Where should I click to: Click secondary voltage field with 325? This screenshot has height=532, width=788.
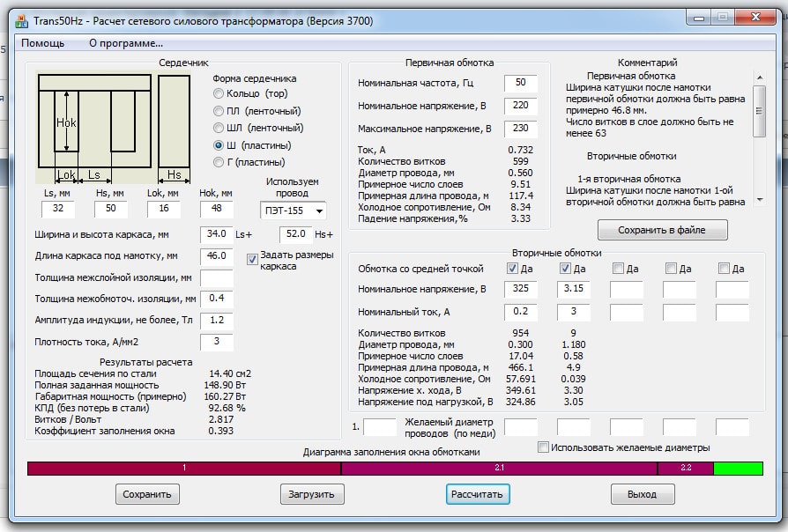[521, 289]
